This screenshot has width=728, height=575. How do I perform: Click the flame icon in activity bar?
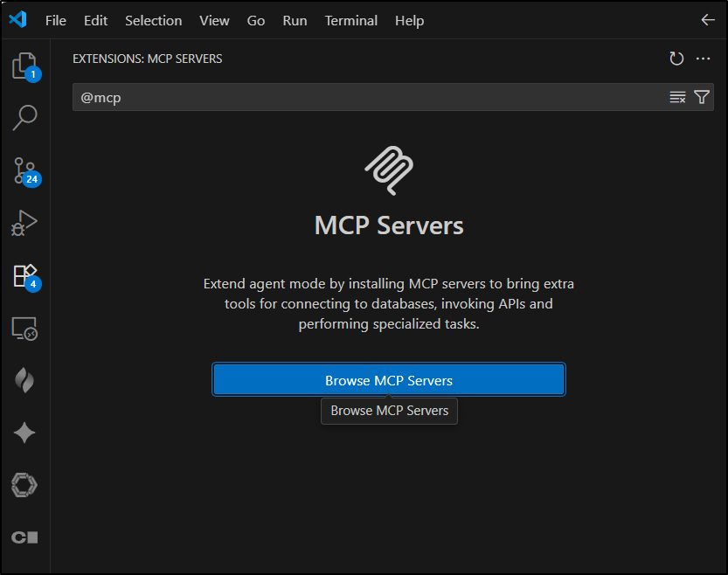[24, 380]
